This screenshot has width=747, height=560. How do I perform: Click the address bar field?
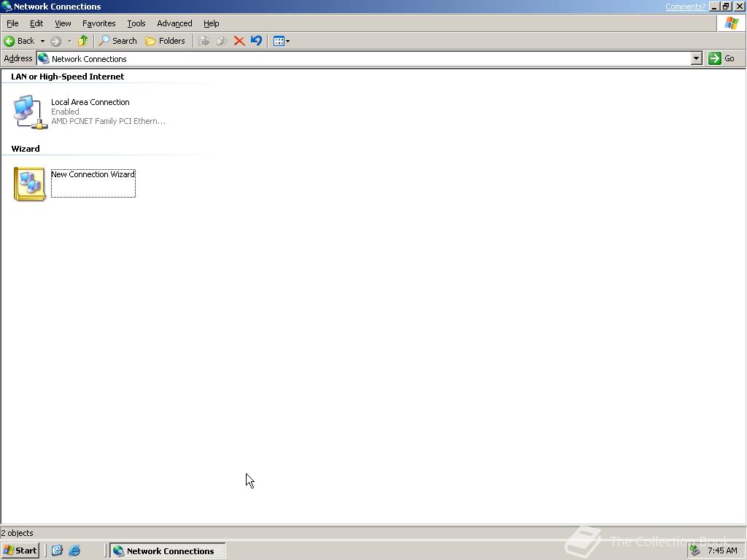coord(365,59)
